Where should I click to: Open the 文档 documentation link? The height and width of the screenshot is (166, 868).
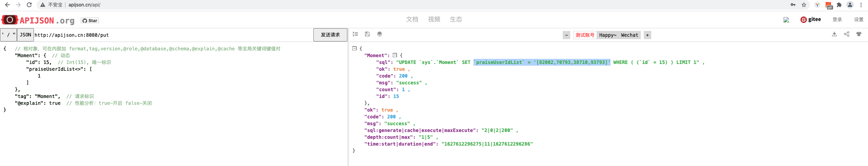(x=412, y=19)
